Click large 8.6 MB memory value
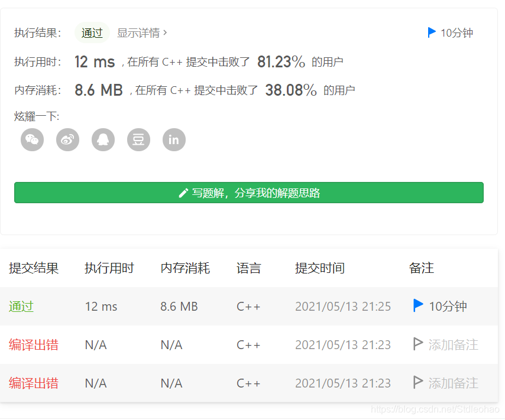 pos(99,90)
